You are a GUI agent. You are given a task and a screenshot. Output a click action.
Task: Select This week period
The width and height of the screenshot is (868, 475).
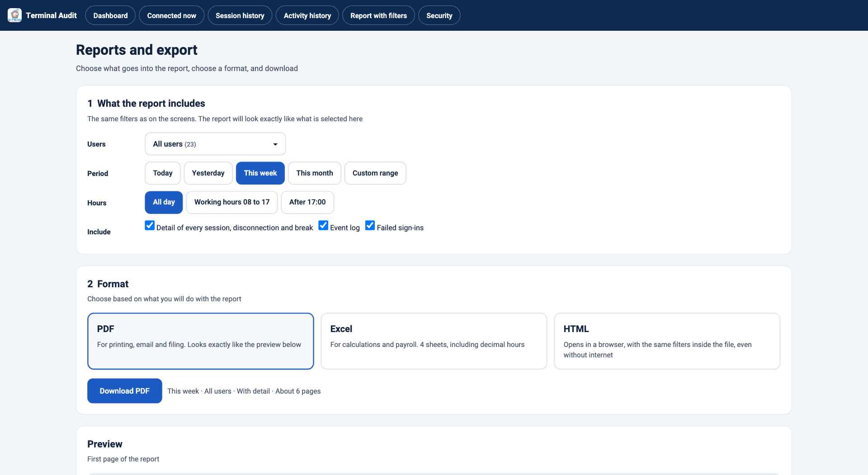click(x=260, y=173)
